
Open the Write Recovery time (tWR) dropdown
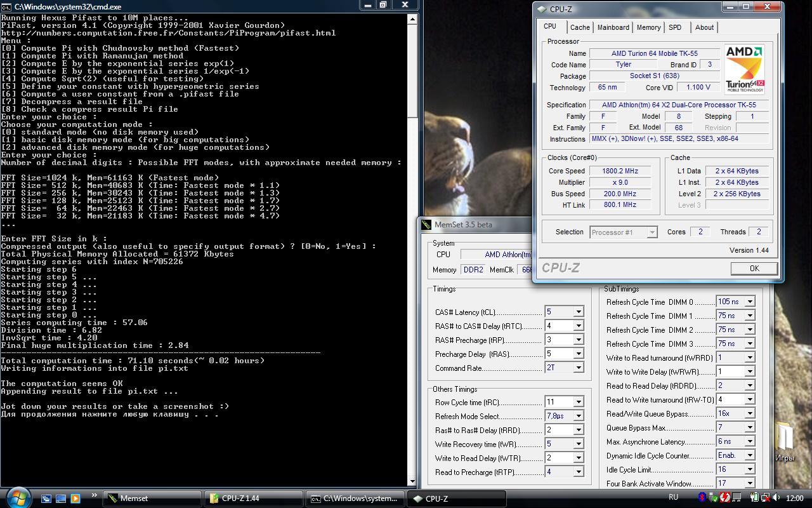(x=578, y=444)
